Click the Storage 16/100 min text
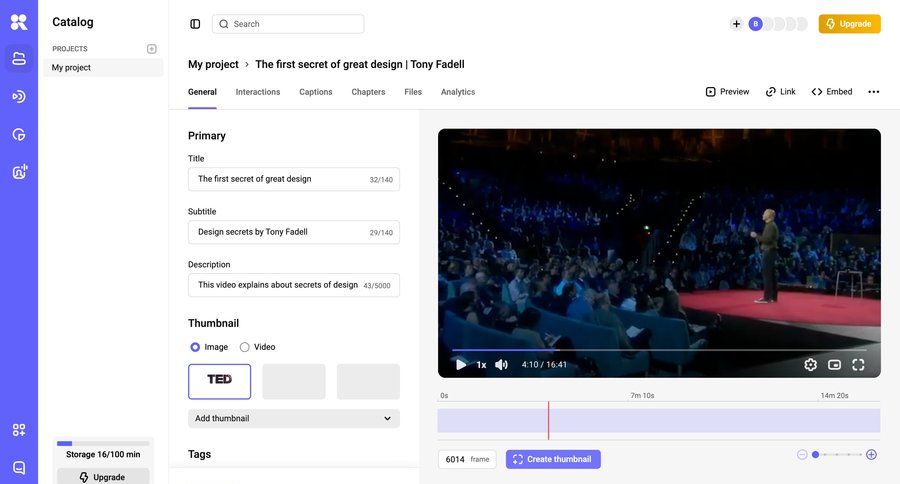The width and height of the screenshot is (900, 484). tap(103, 454)
